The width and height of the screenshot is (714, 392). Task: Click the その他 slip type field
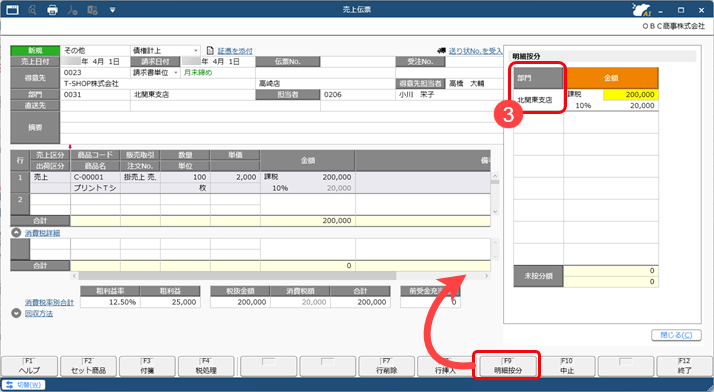(95, 51)
